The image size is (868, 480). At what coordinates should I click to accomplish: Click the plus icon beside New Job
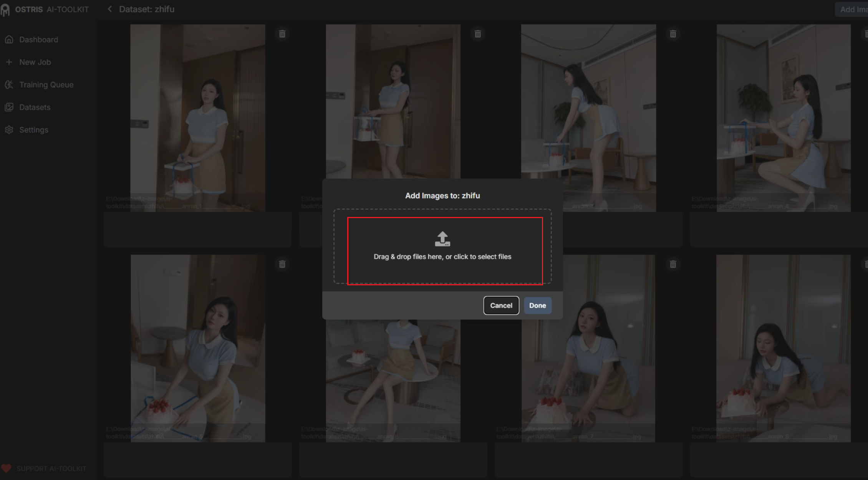click(9, 62)
